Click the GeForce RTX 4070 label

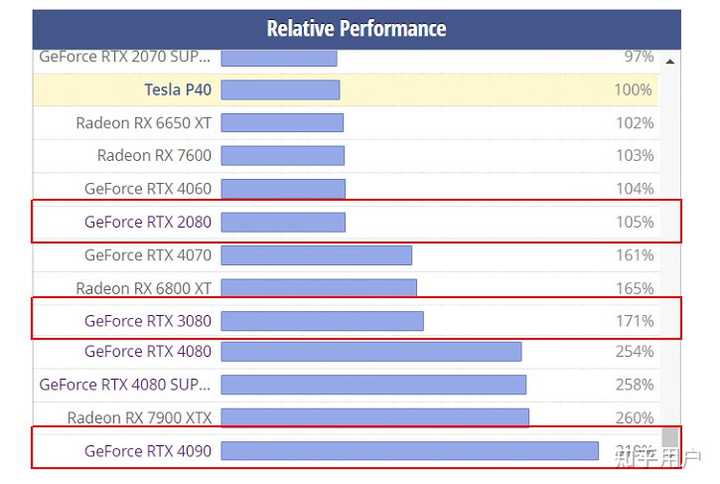[x=148, y=255]
